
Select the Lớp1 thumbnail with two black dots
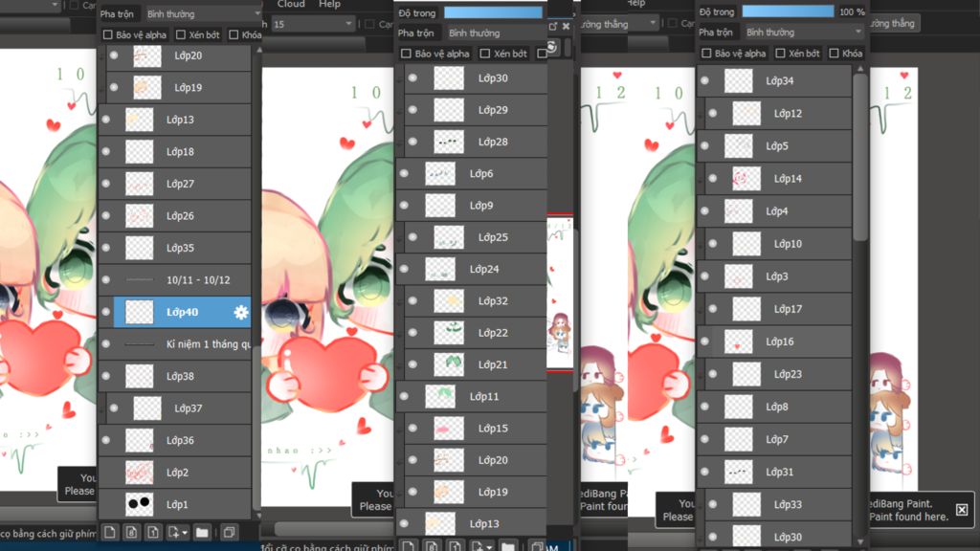[139, 503]
